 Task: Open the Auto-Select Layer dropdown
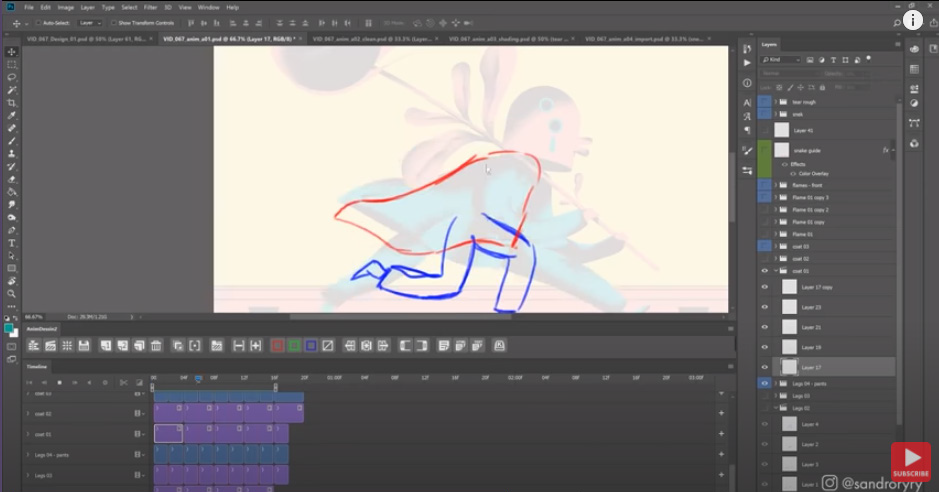coord(90,21)
